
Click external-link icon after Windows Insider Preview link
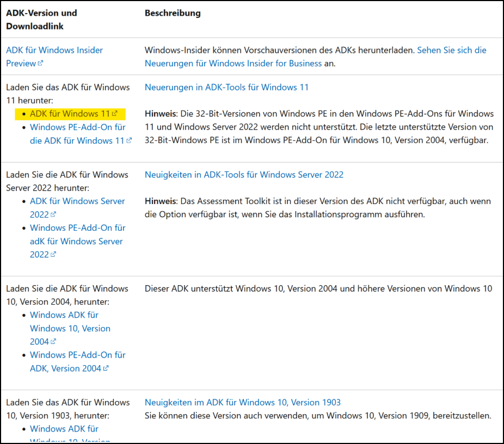(x=40, y=64)
